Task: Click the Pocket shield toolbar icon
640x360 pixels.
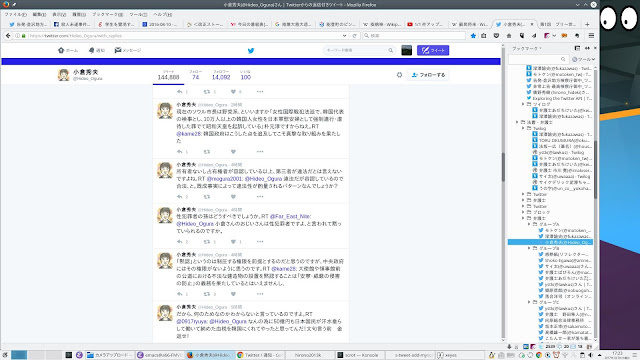Action: tap(496, 36)
